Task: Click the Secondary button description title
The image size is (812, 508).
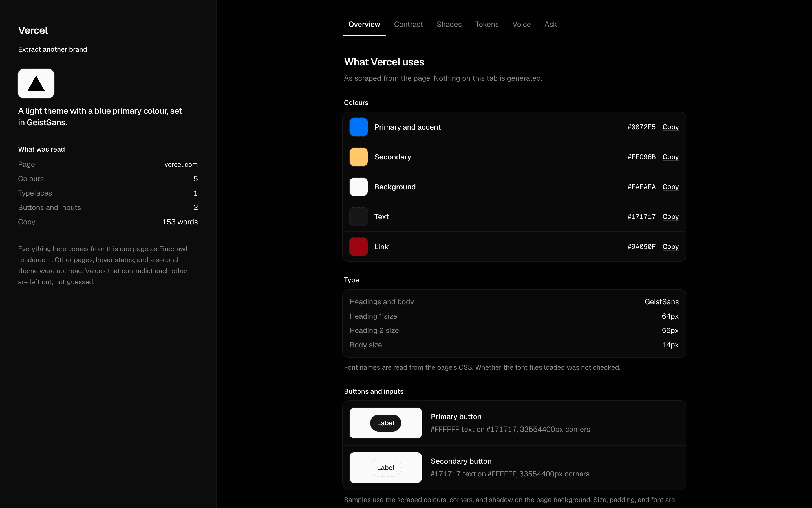Action: point(461,461)
